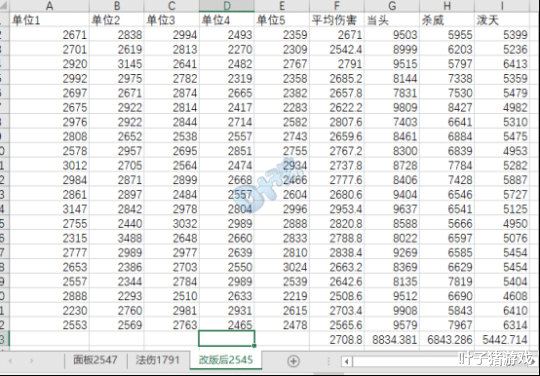Switch to the 面板2547 sheet tab
540x376 pixels.
pos(95,360)
